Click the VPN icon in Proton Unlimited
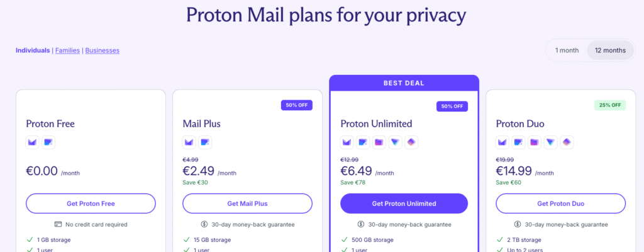The height and width of the screenshot is (252, 644). tap(395, 142)
